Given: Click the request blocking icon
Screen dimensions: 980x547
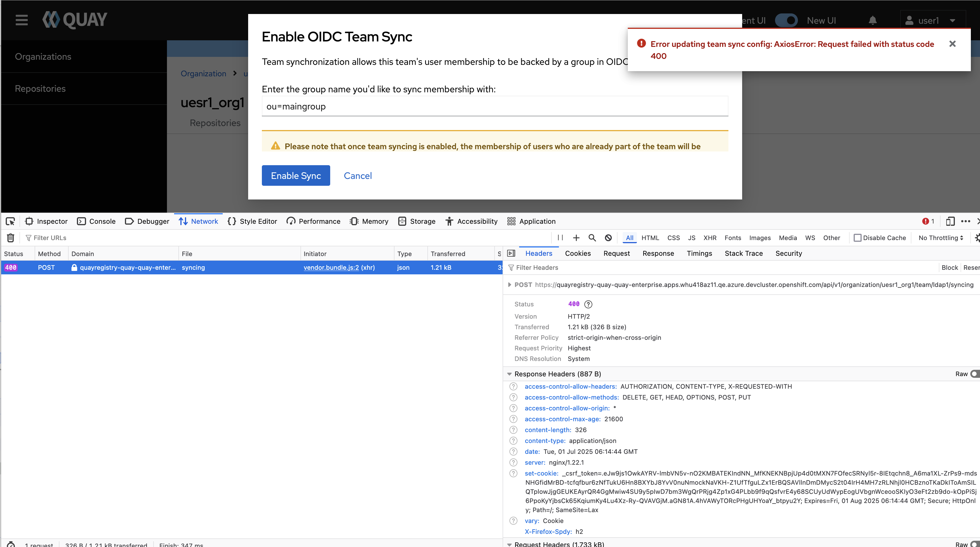Looking at the screenshot, I should point(608,238).
